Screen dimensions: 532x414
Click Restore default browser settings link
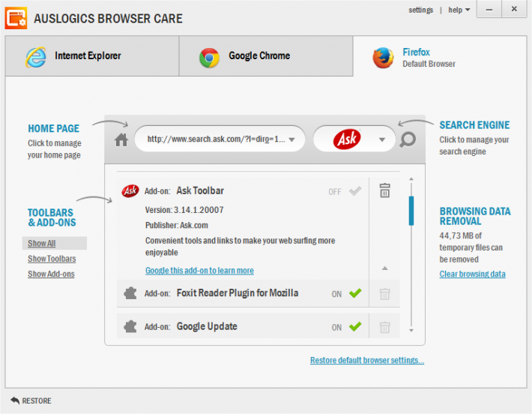(x=367, y=360)
